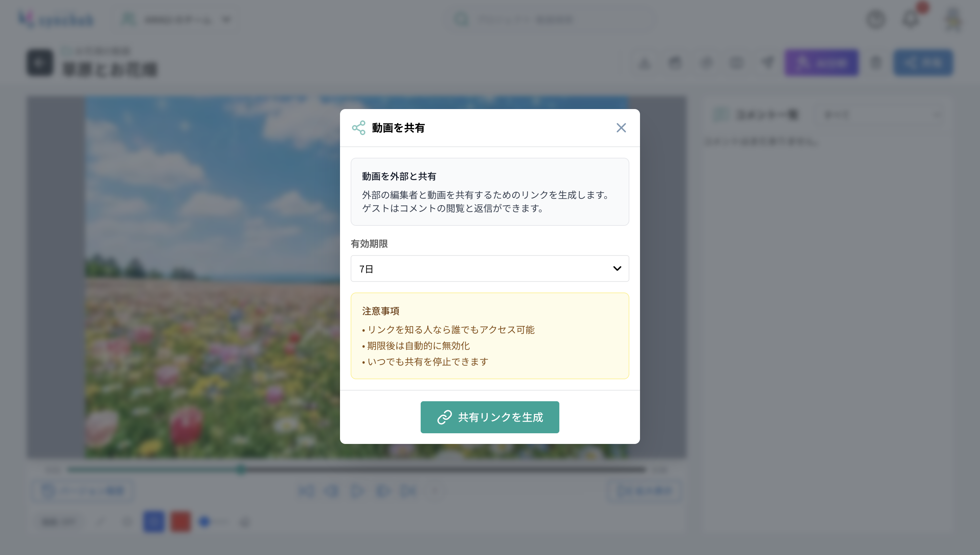This screenshot has width=980, height=555.
Task: Click the ゲストはコメントの閲覧と返信ができます text
Action: point(452,208)
